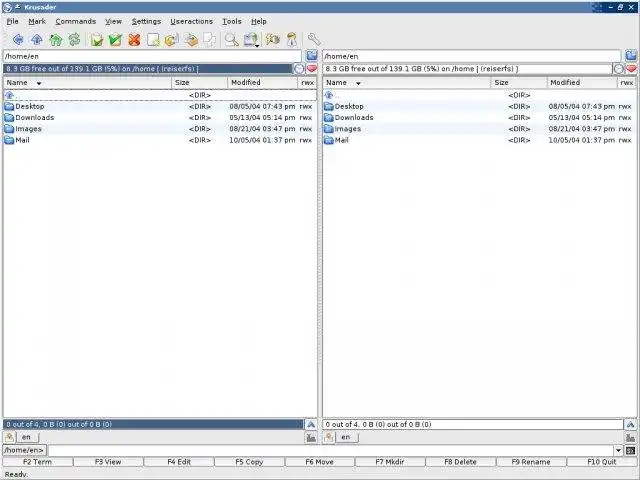Click the blank page new file icon
The image size is (640, 480).
(x=153, y=40)
